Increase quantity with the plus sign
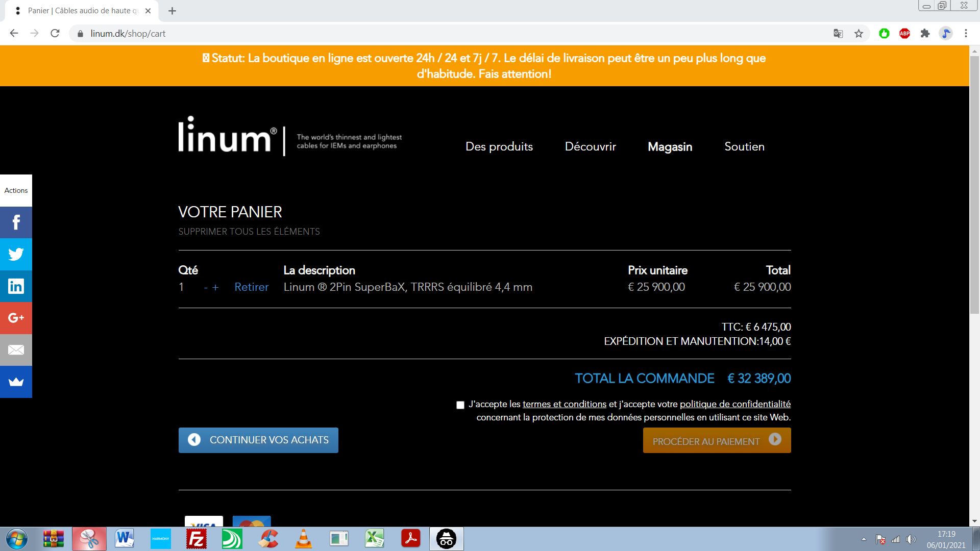The image size is (980, 551). coord(215,288)
